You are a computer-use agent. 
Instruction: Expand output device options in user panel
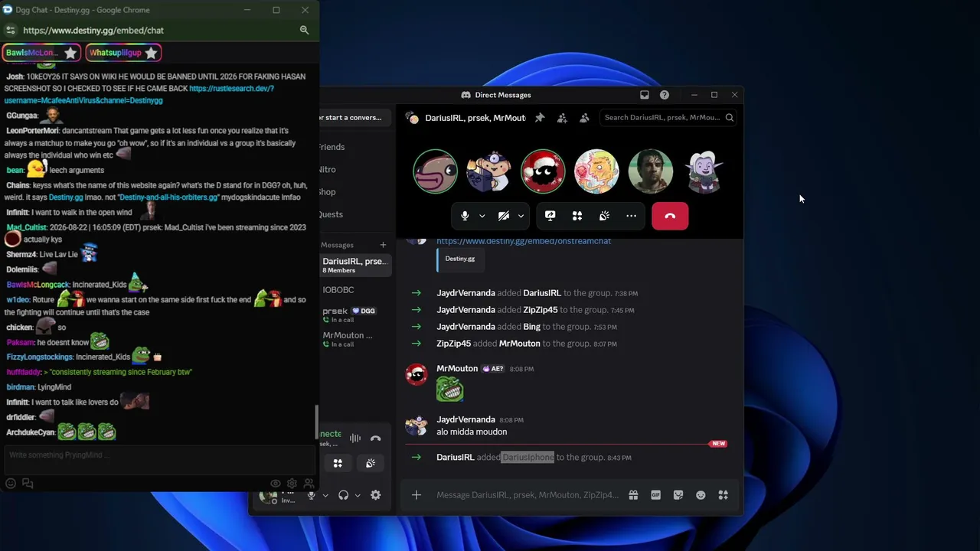pos(358,495)
